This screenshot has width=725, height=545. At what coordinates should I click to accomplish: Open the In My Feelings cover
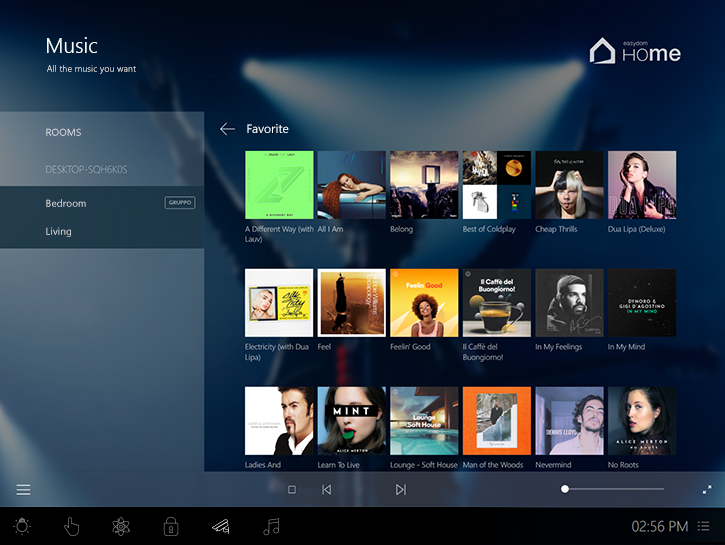[x=569, y=303]
